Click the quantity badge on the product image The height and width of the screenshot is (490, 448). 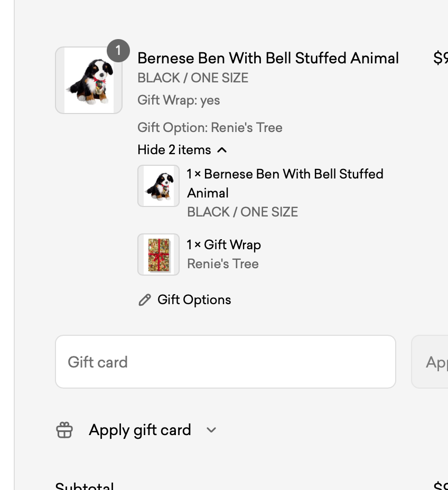(118, 51)
